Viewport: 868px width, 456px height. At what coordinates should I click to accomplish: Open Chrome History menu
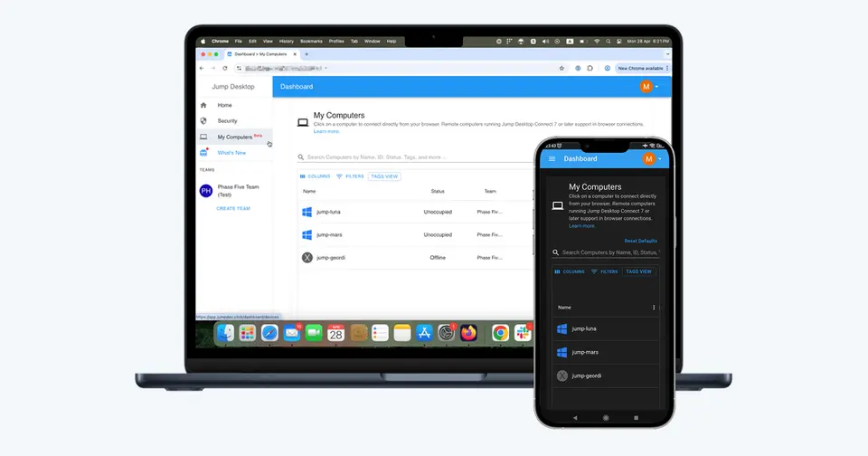287,41
